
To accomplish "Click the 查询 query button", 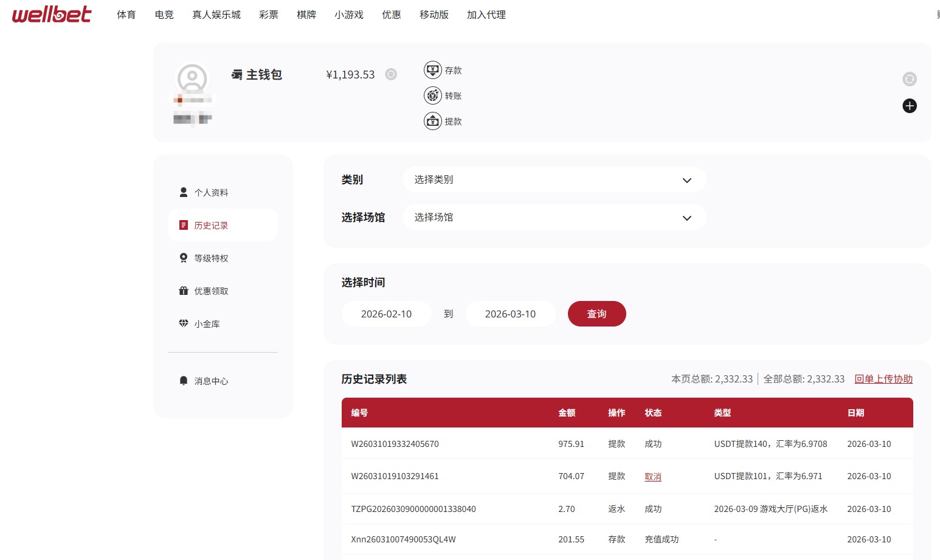I will click(x=596, y=314).
